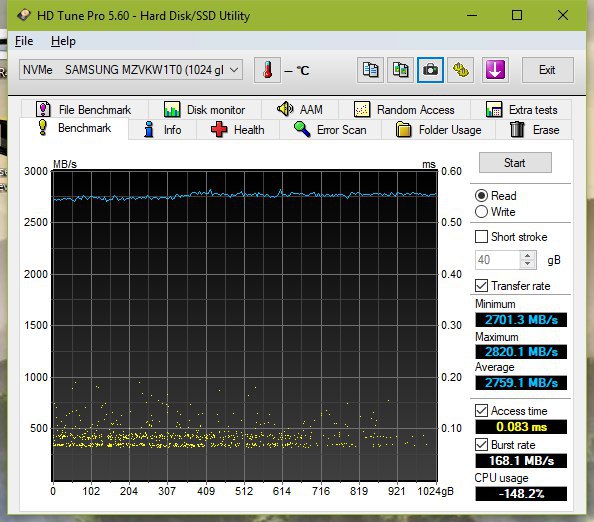Start the benchmark test
The width and height of the screenshot is (594, 522).
(515, 163)
